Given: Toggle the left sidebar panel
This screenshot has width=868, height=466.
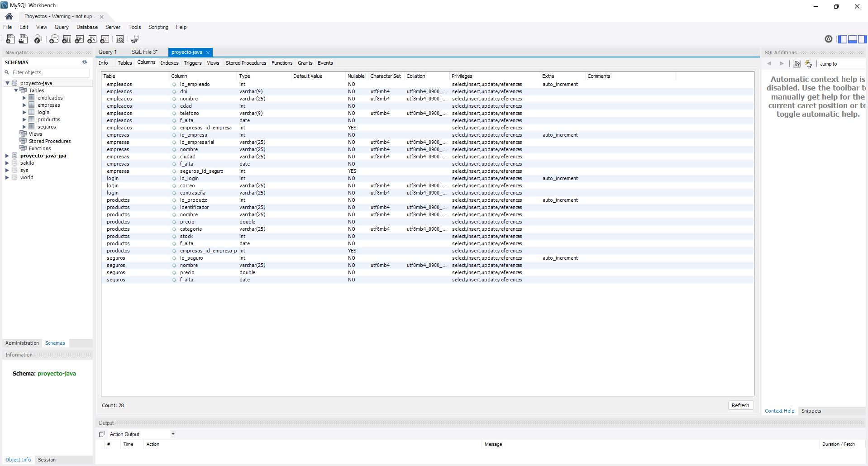Looking at the screenshot, I should (x=843, y=39).
